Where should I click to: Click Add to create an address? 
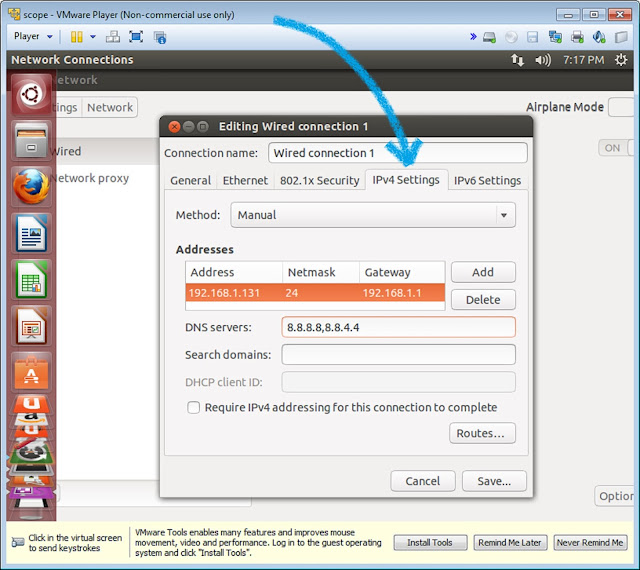pos(483,272)
